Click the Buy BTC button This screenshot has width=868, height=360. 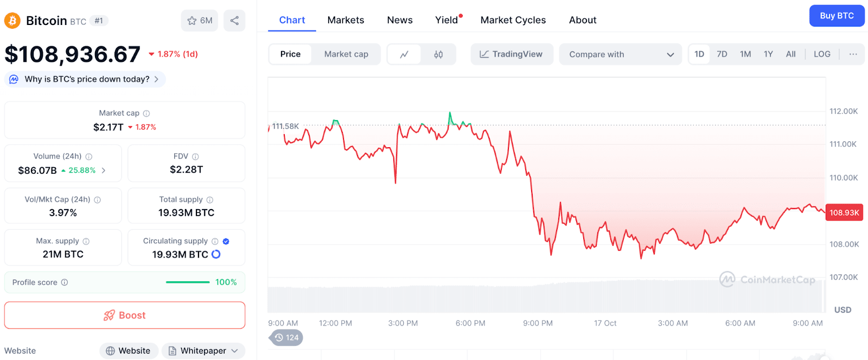click(x=837, y=16)
